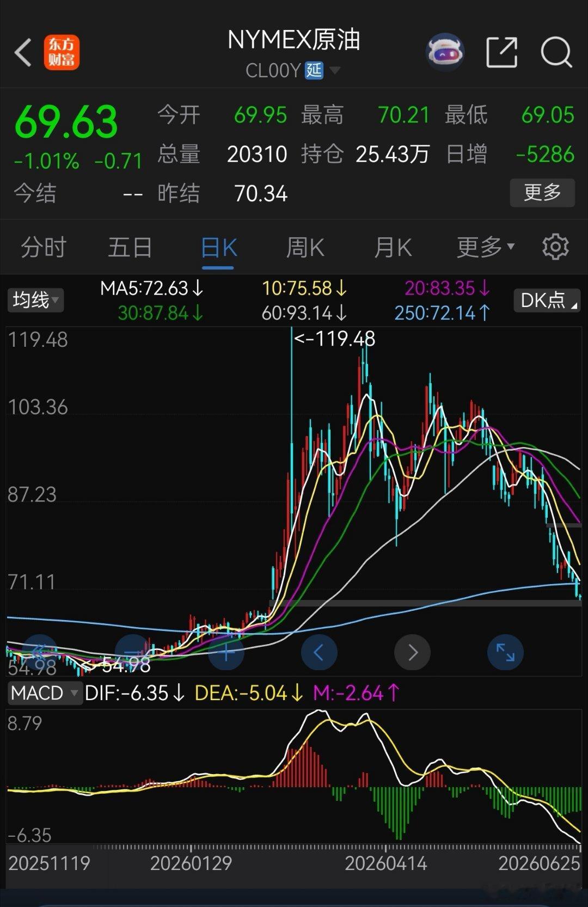Zoom out chart with minus button
The width and height of the screenshot is (588, 907).
tap(133, 652)
